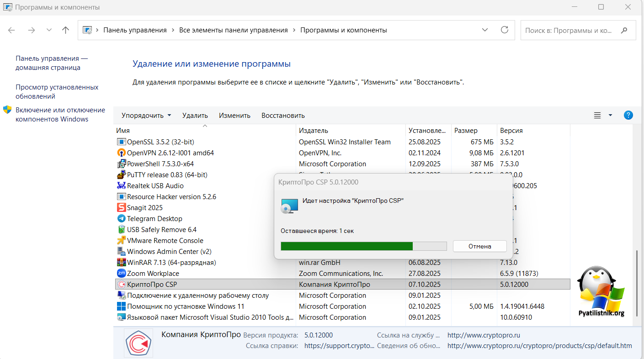
Task: Click the Telegram Desktop icon in list
Action: point(121,219)
